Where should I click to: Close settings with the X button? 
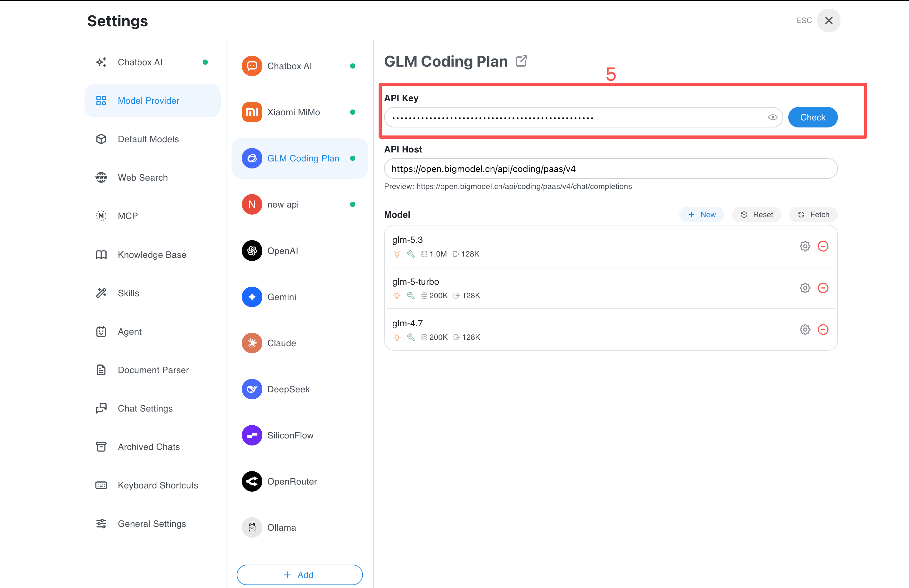(829, 20)
